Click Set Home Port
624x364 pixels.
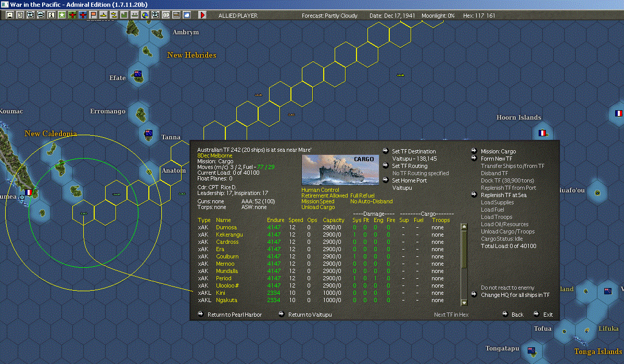click(x=409, y=180)
